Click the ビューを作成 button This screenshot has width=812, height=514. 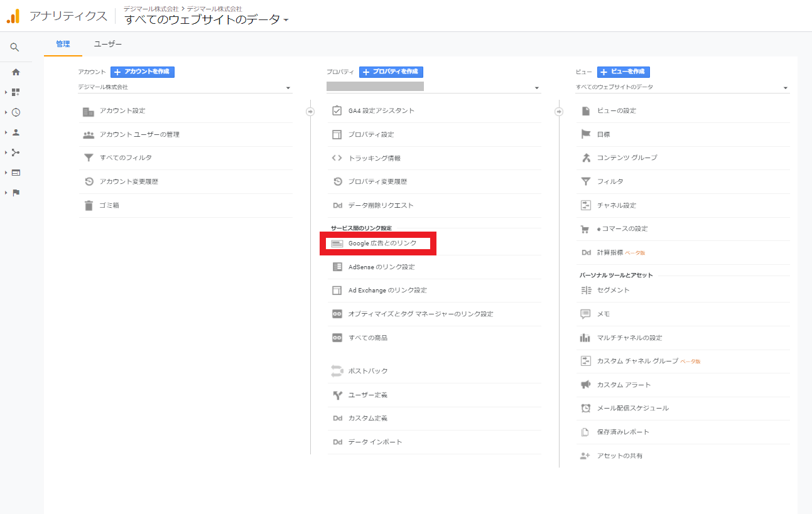(x=624, y=72)
